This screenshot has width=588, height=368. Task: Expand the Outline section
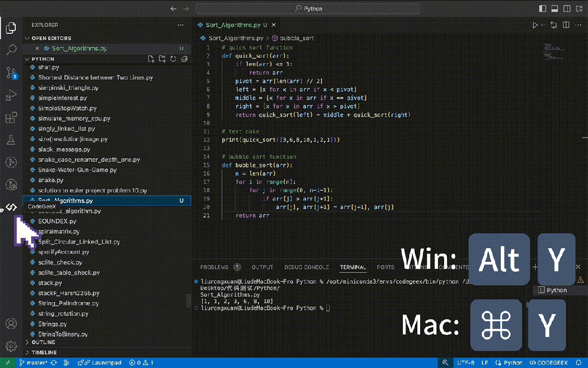[x=43, y=342]
